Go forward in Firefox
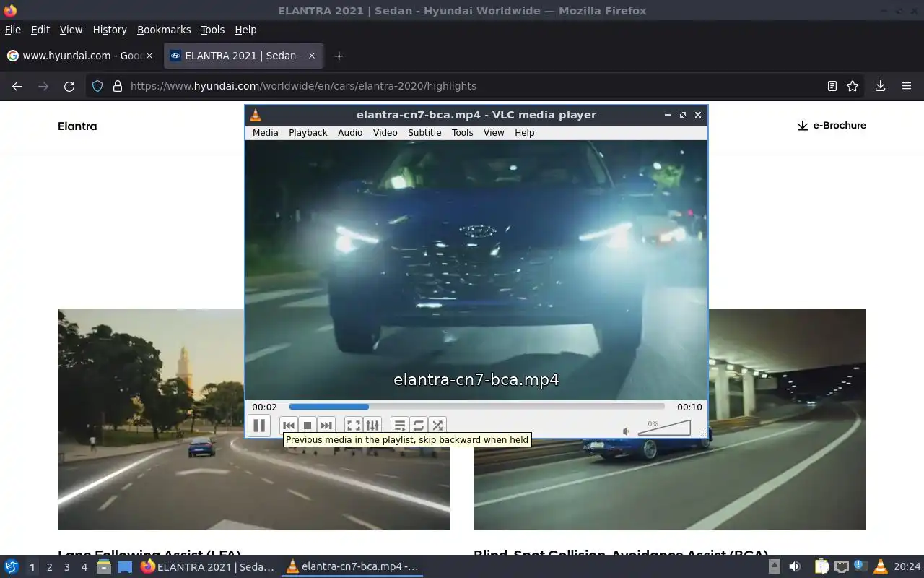 (x=43, y=86)
